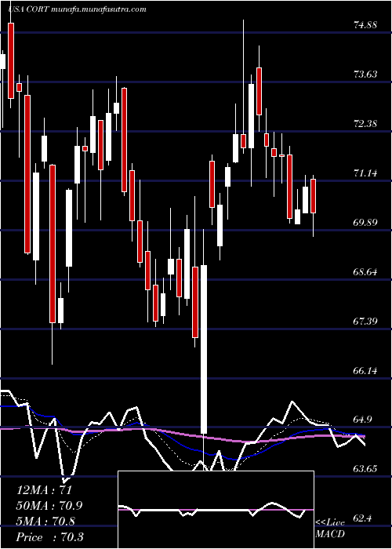This screenshot has height=549, width=392.
Task: Click the 66.14 price axis label
Action: tap(365, 370)
